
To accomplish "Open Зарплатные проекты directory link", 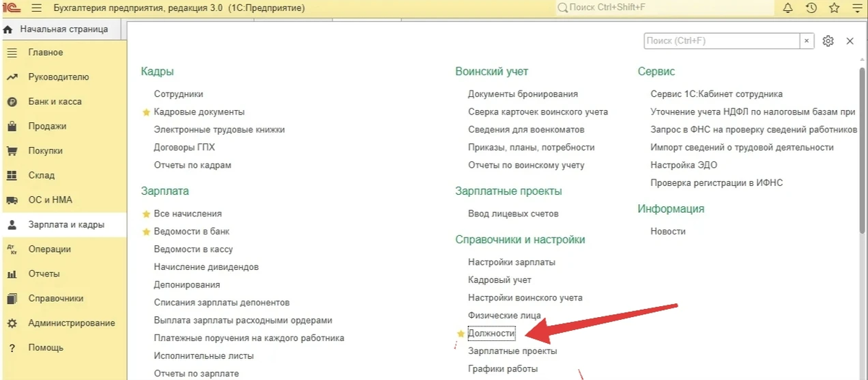I will [513, 351].
